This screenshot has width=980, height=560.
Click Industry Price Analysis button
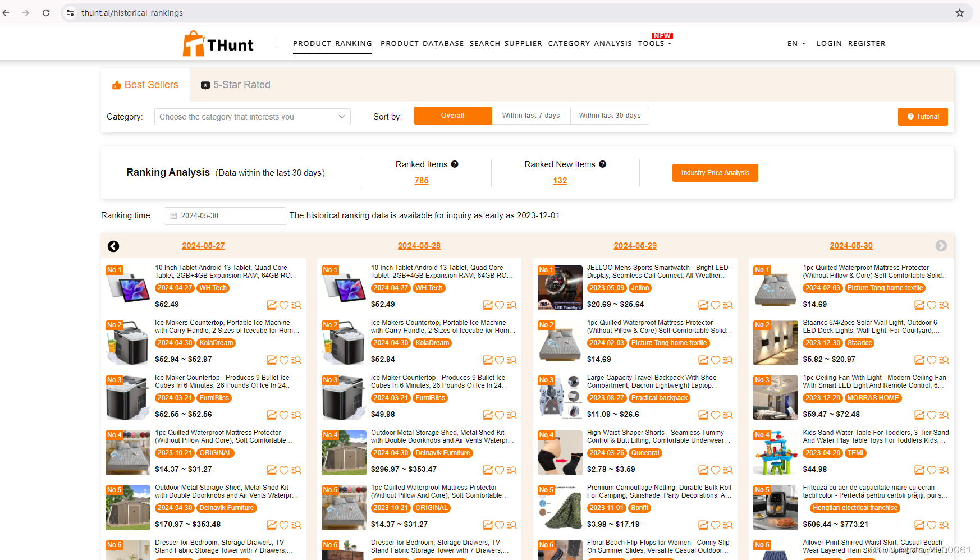point(715,173)
